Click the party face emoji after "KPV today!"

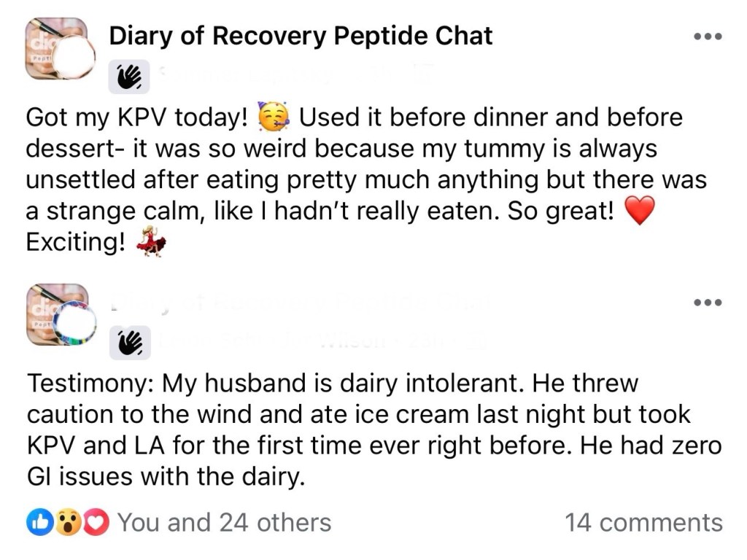pos(274,117)
